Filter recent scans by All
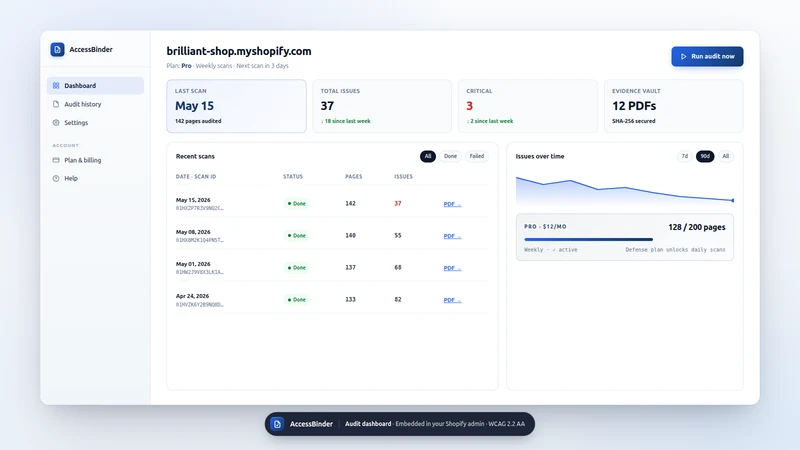The height and width of the screenshot is (450, 800). (428, 156)
